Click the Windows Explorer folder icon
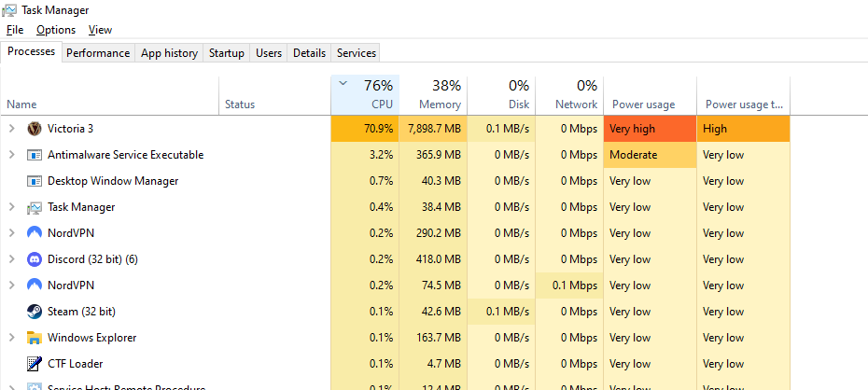 point(35,338)
